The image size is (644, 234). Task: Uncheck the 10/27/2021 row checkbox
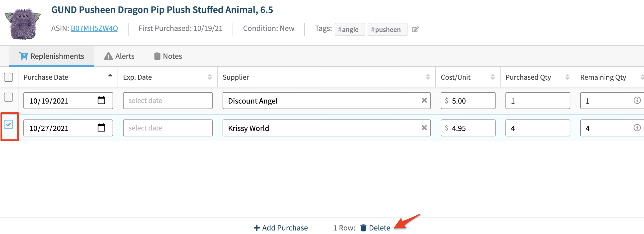pos(8,124)
